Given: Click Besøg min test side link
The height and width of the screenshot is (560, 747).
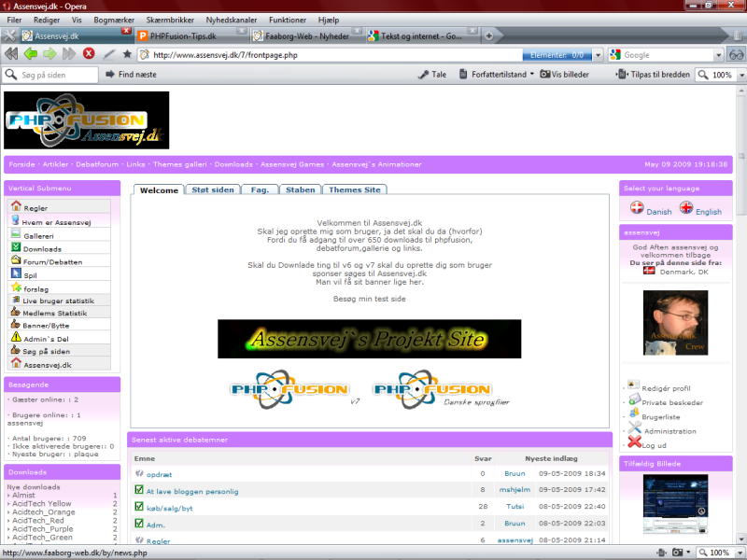Looking at the screenshot, I should click(369, 299).
